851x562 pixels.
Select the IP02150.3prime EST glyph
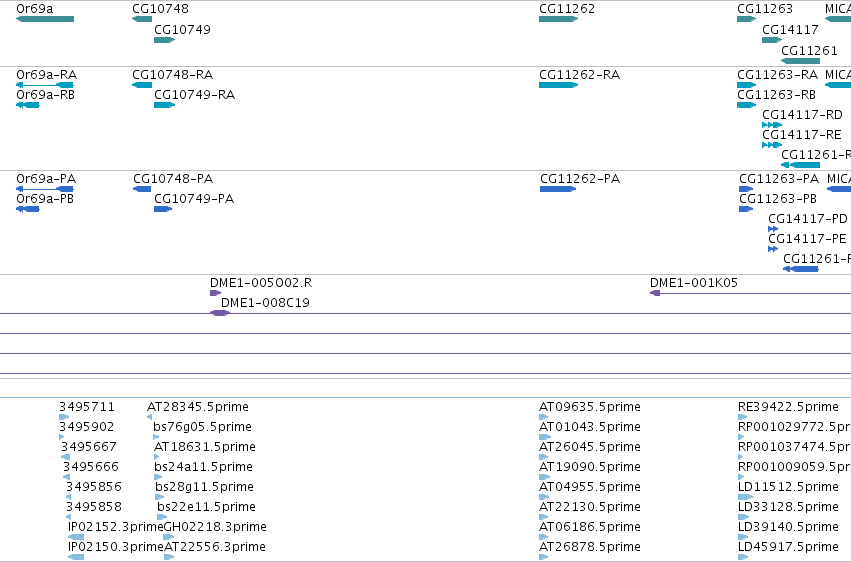(x=76, y=557)
